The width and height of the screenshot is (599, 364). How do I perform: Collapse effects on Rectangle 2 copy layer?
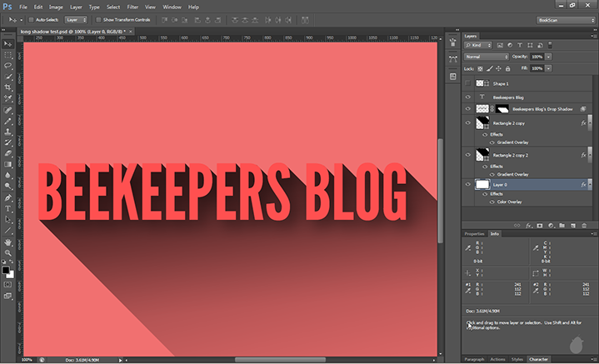coord(591,123)
